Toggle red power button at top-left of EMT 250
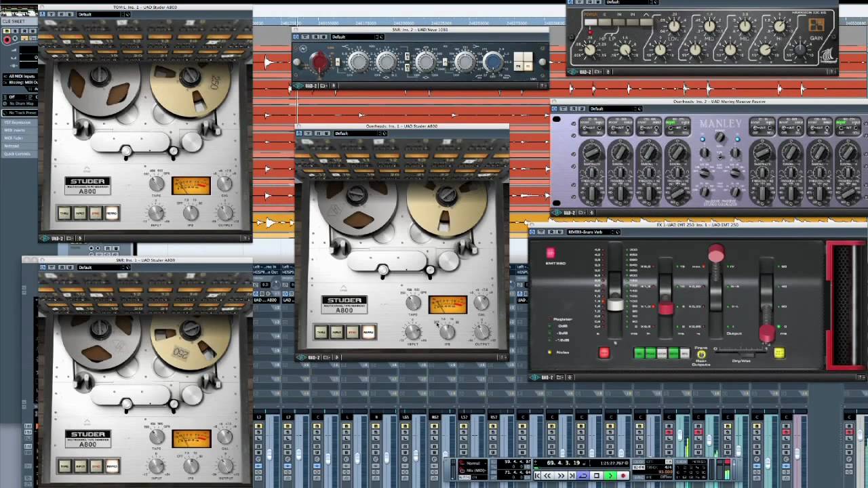 point(551,253)
